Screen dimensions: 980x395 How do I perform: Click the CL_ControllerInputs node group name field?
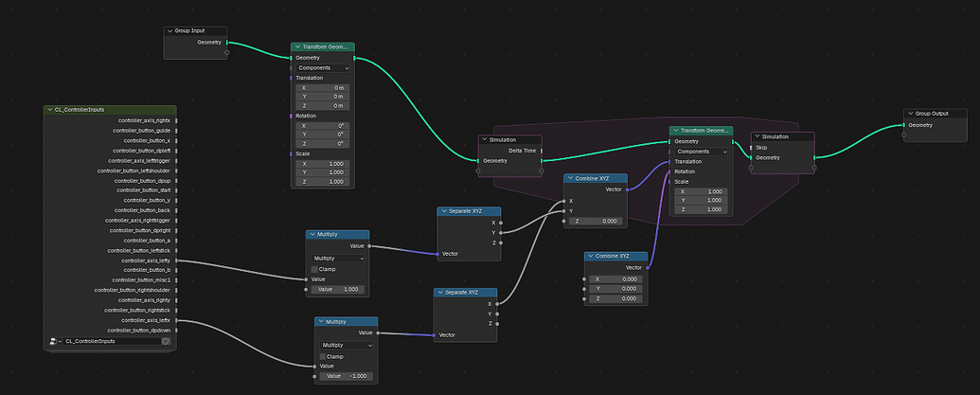point(111,341)
